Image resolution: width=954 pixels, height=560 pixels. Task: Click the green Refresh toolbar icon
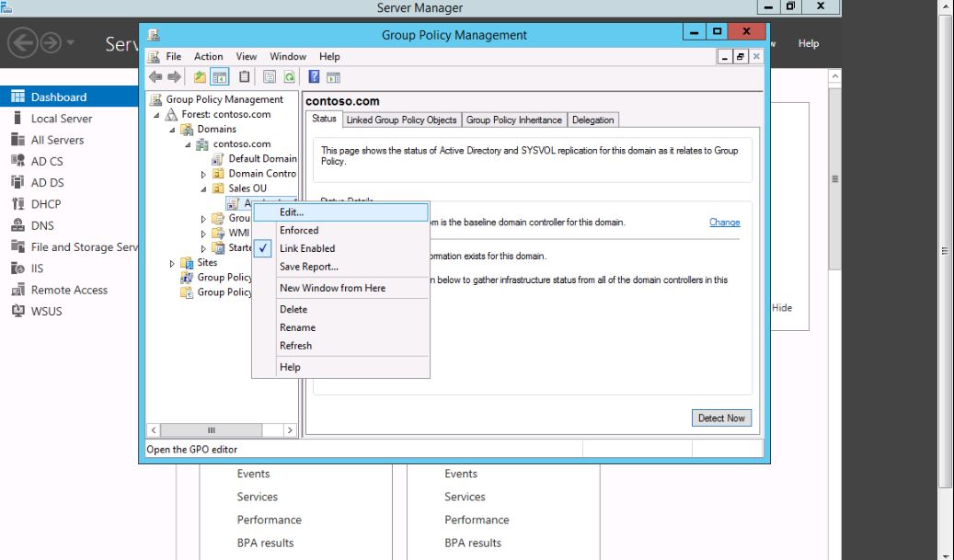click(289, 76)
